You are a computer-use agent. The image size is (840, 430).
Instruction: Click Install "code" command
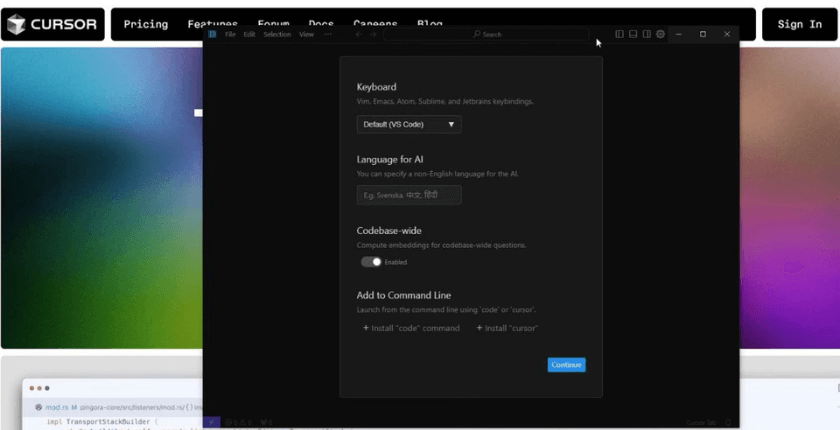tap(411, 328)
